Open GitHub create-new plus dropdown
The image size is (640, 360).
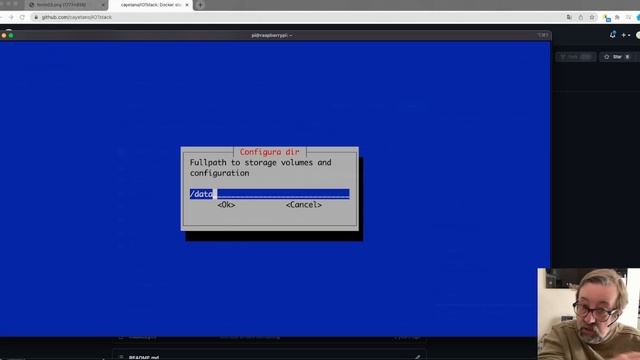625,35
